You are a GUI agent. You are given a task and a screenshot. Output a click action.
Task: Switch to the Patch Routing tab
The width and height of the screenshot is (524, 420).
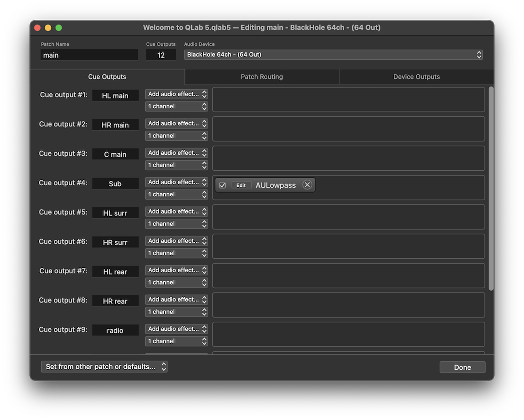pyautogui.click(x=261, y=77)
